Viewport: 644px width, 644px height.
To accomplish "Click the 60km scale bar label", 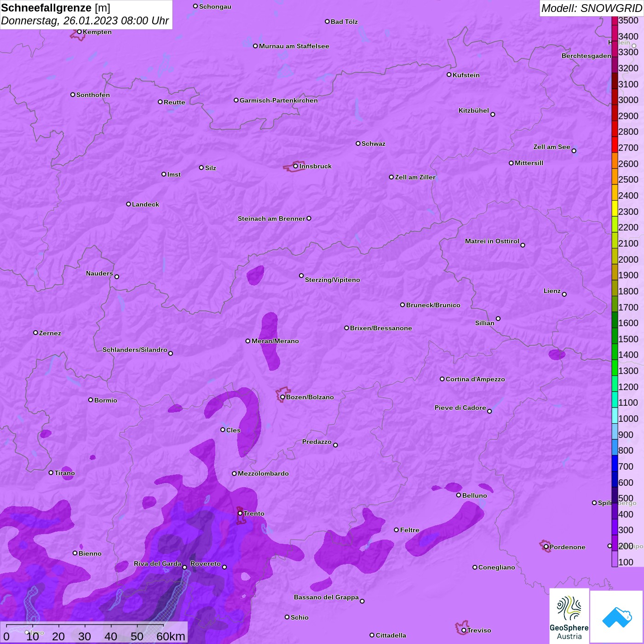I will [x=171, y=636].
